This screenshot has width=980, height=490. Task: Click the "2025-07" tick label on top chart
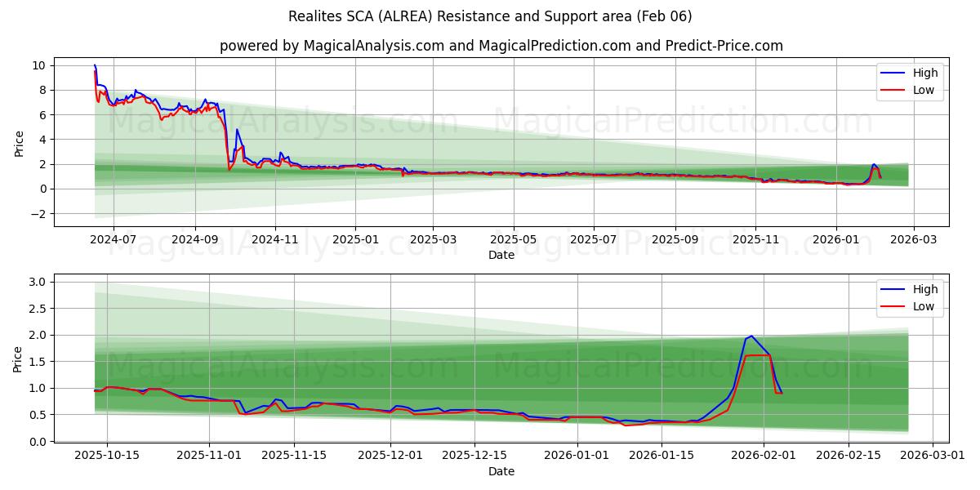click(x=594, y=239)
